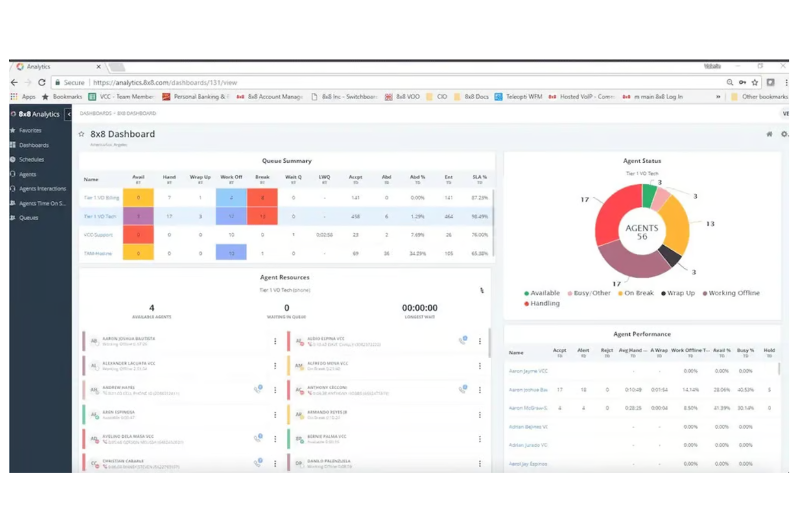Toggle the Handling legend item
This screenshot has width=798, height=532.
pyautogui.click(x=542, y=303)
